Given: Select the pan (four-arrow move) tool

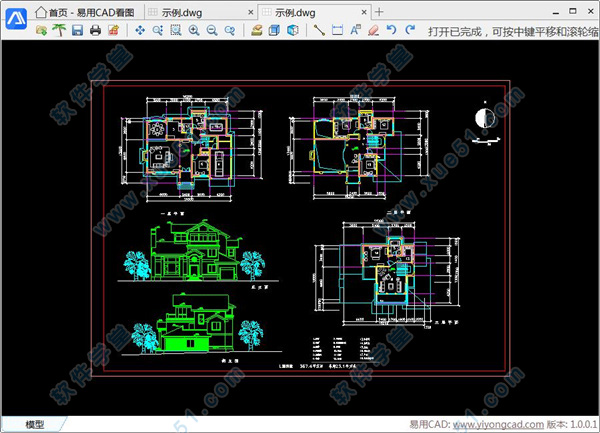Looking at the screenshot, I should [140, 31].
